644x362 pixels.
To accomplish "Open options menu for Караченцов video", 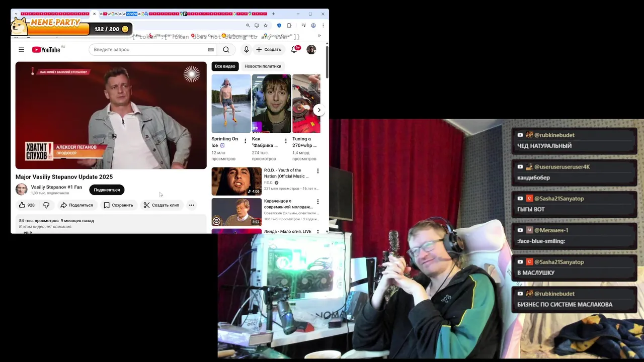I will click(x=317, y=202).
